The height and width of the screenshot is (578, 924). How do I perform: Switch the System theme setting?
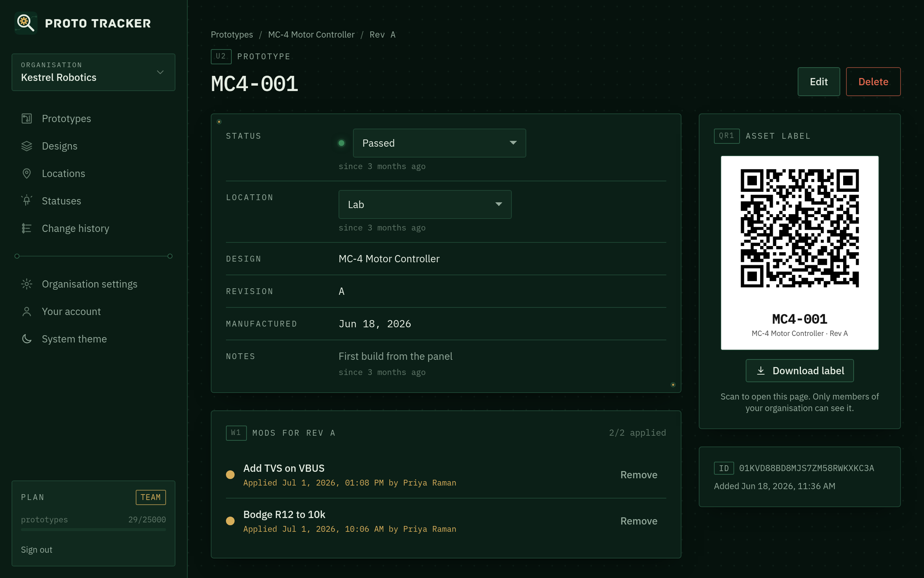coord(93,339)
